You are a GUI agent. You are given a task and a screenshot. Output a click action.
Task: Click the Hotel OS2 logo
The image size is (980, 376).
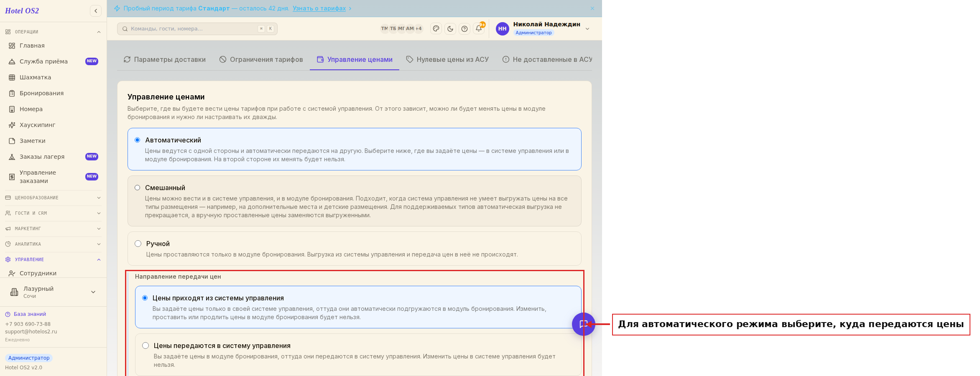(22, 11)
